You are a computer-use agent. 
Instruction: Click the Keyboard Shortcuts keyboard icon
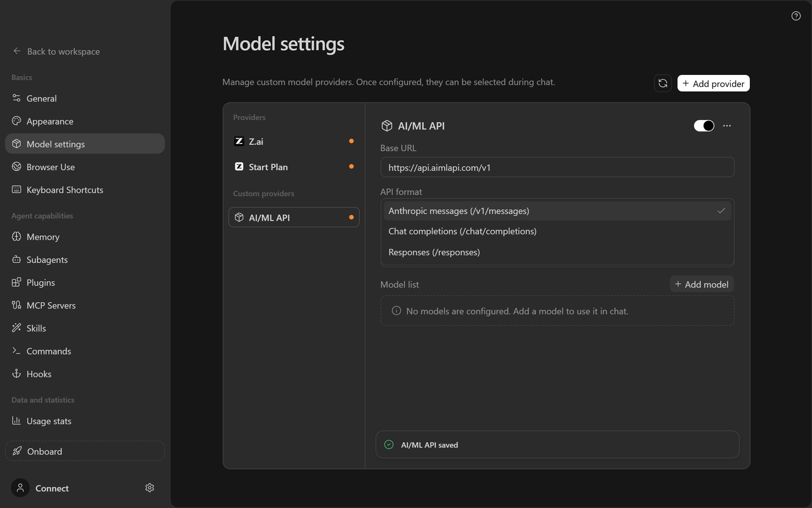[x=16, y=190]
